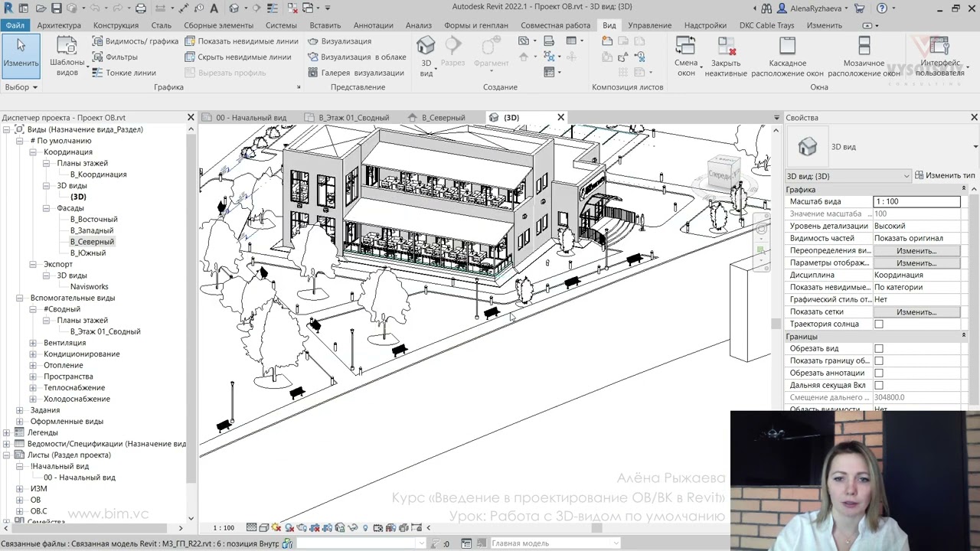Switch to the Архитектура ribbon tab

pyautogui.click(x=59, y=25)
